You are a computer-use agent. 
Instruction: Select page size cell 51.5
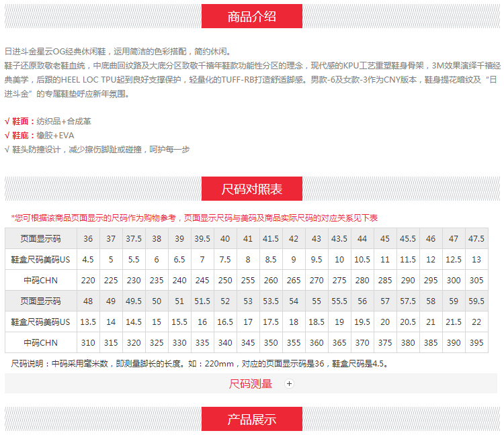(x=202, y=301)
